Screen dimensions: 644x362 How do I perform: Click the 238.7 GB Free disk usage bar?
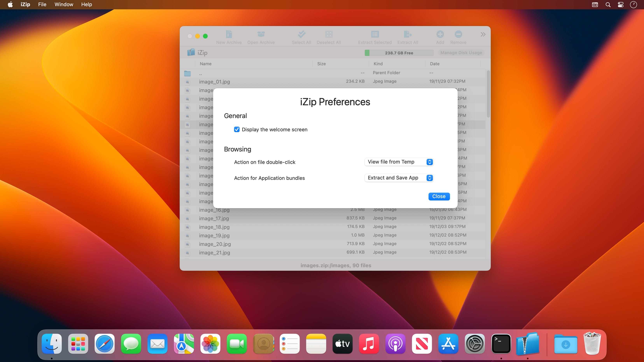(x=399, y=53)
